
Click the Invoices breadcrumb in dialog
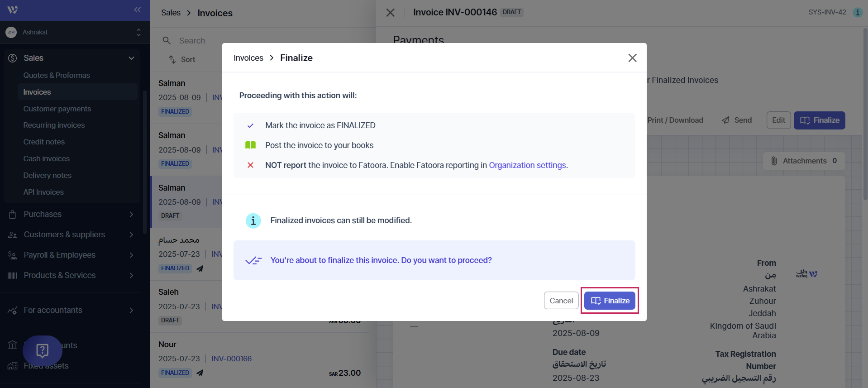pyautogui.click(x=248, y=58)
